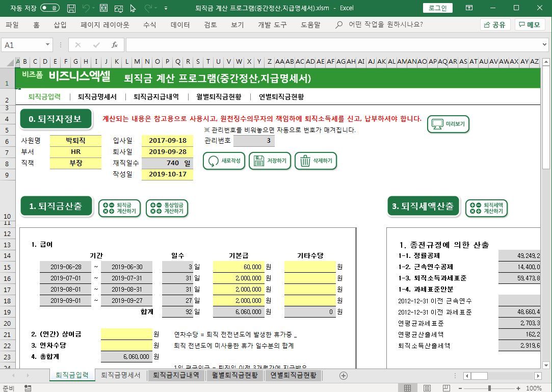The width and height of the screenshot is (552, 392).
Task: Click the New Sheet plus icon
Action: coord(343,376)
